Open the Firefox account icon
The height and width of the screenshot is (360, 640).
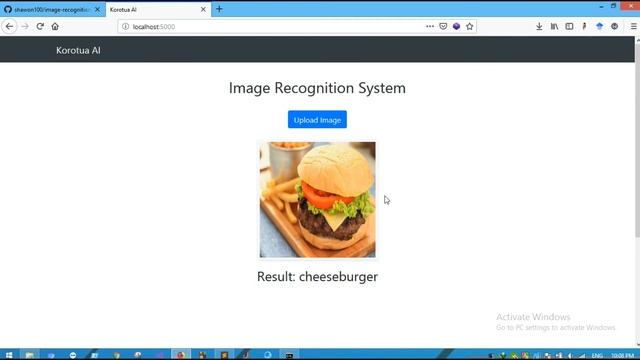[614, 27]
